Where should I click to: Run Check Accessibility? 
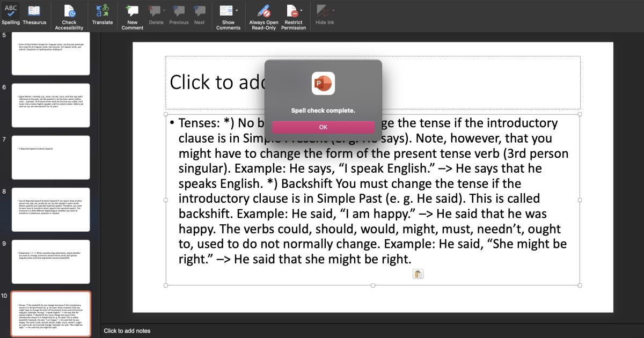point(69,13)
